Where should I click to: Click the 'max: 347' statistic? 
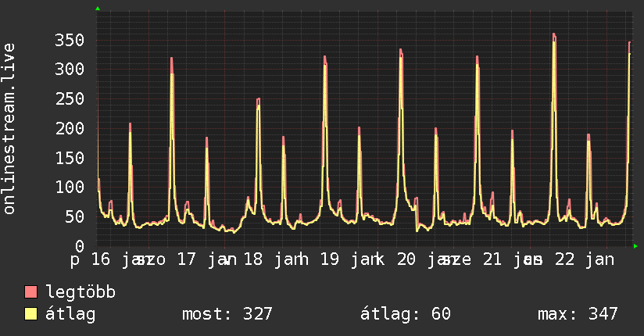coord(578,314)
